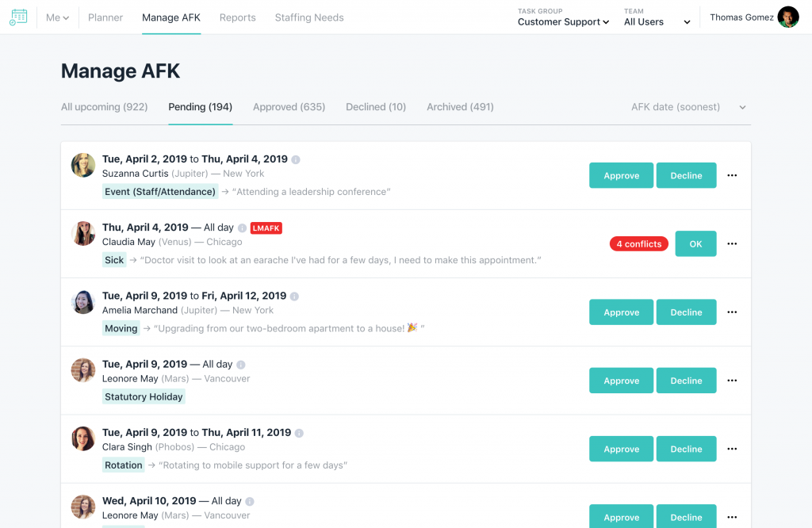Approve Leonore May April 10 request
This screenshot has height=528, width=812.
621,516
